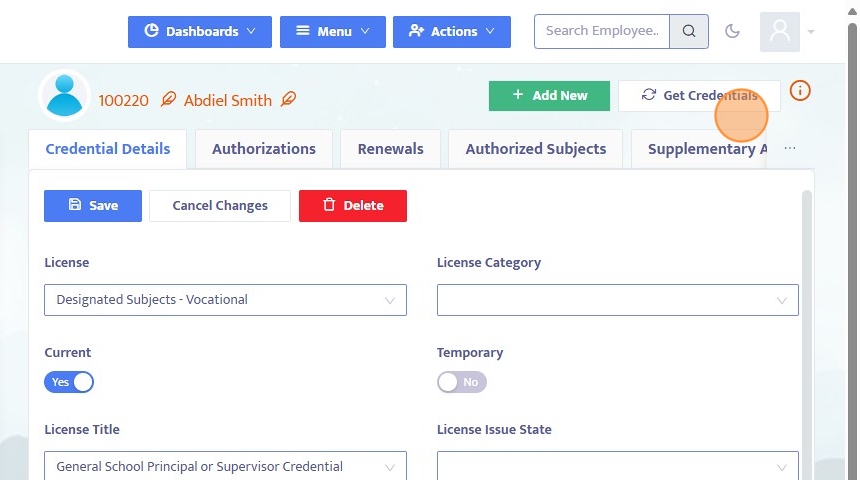Click the Search Employee input field
Viewport: 860px width, 480px height.
click(602, 31)
